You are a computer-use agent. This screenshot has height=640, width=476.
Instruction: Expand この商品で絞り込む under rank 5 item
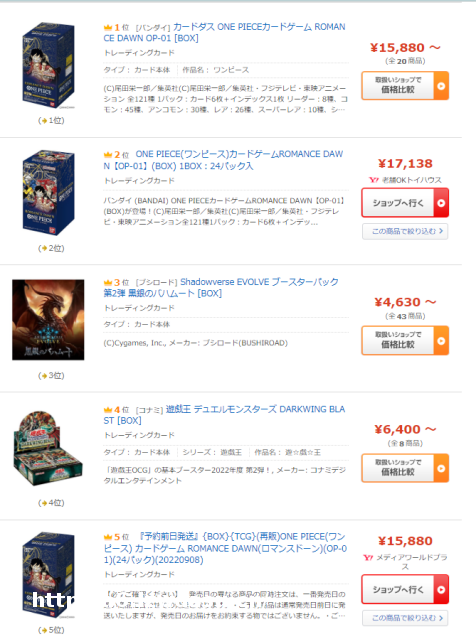(405, 618)
